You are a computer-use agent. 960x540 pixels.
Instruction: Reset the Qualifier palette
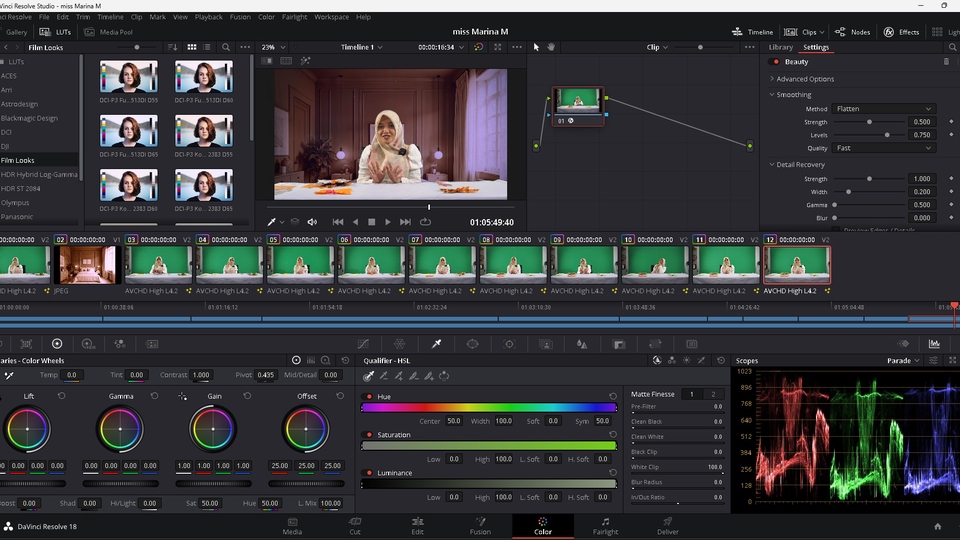pos(721,361)
